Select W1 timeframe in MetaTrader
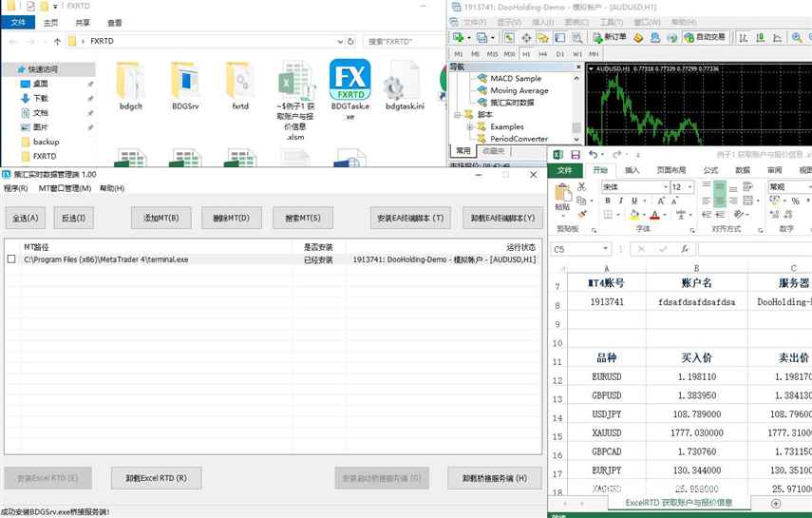This screenshot has height=518, width=812. tap(576, 54)
